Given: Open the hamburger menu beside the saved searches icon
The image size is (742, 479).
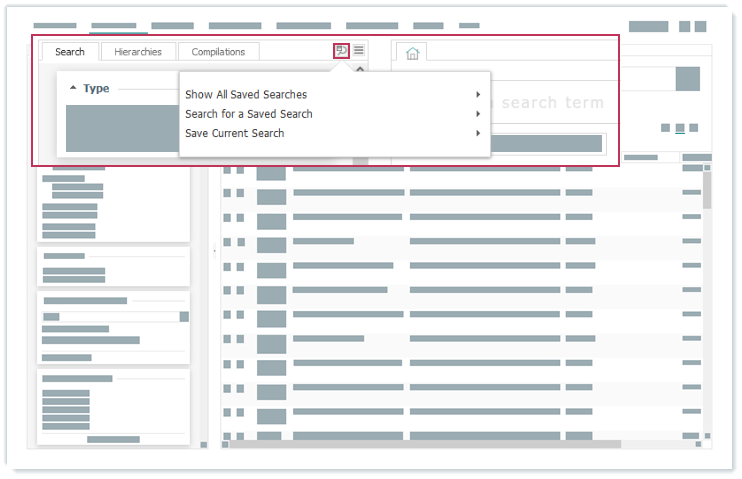Looking at the screenshot, I should pyautogui.click(x=359, y=50).
